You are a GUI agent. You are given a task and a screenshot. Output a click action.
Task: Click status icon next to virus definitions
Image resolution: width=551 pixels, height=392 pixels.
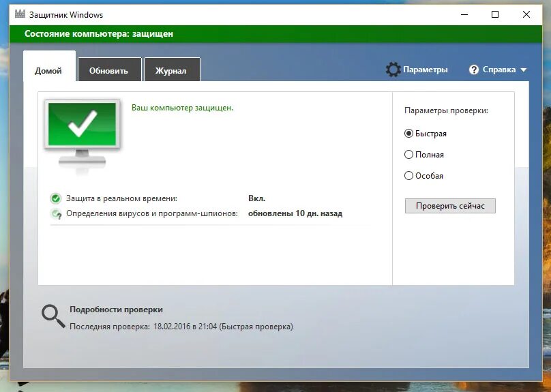tap(56, 213)
